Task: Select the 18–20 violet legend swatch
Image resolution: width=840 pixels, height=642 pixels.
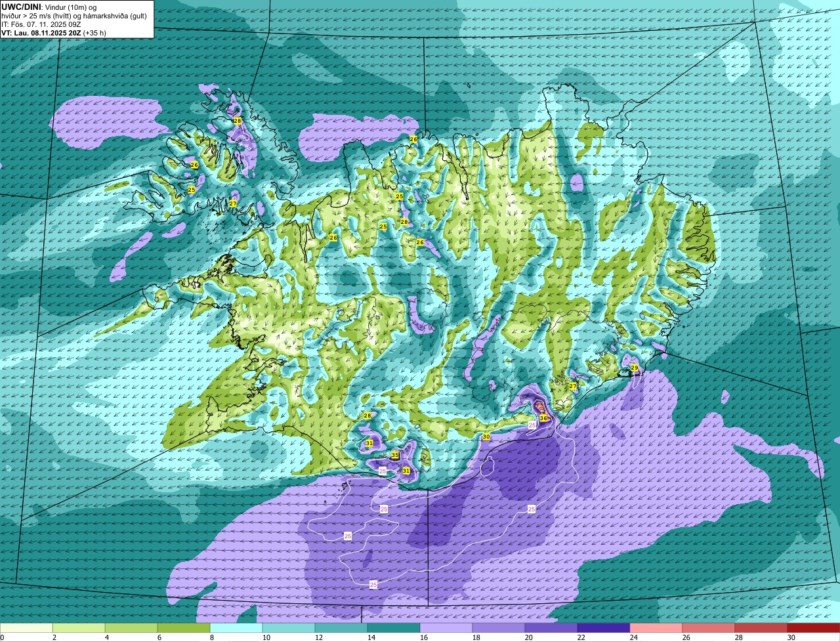Action: pos(499,628)
